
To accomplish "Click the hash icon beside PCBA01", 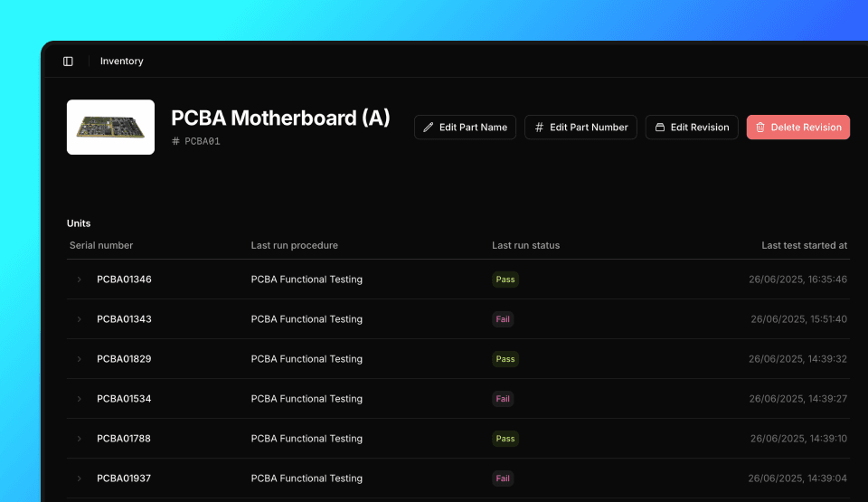I will coord(175,141).
